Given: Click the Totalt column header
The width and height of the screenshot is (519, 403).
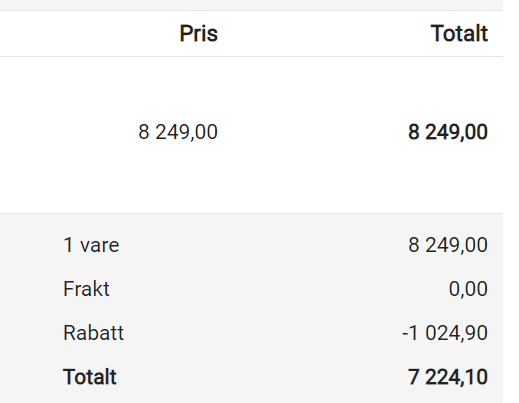Looking at the screenshot, I should coord(459,34).
